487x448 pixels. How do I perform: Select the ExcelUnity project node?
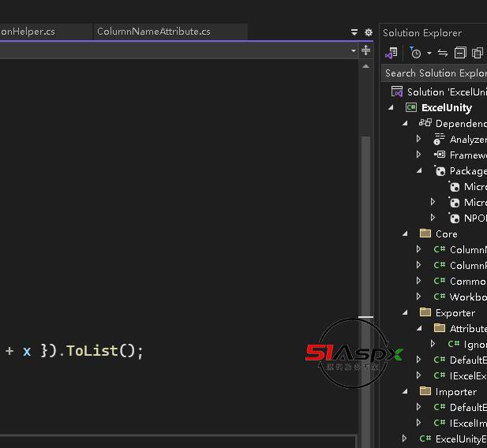pyautogui.click(x=447, y=108)
